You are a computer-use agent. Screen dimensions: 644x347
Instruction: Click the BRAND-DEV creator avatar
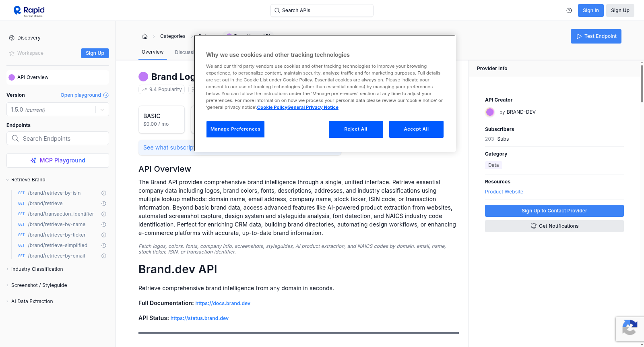pos(490,112)
